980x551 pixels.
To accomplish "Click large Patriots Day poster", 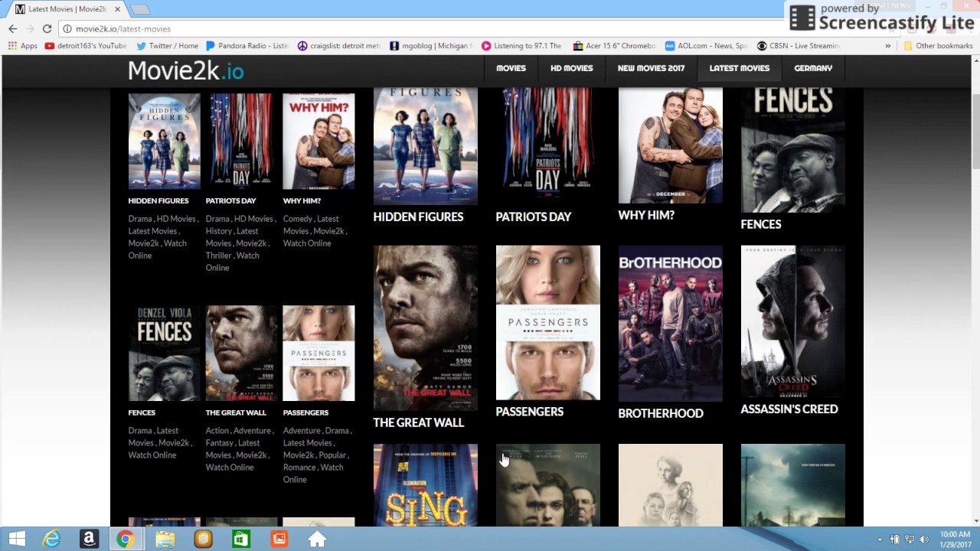I will (547, 145).
